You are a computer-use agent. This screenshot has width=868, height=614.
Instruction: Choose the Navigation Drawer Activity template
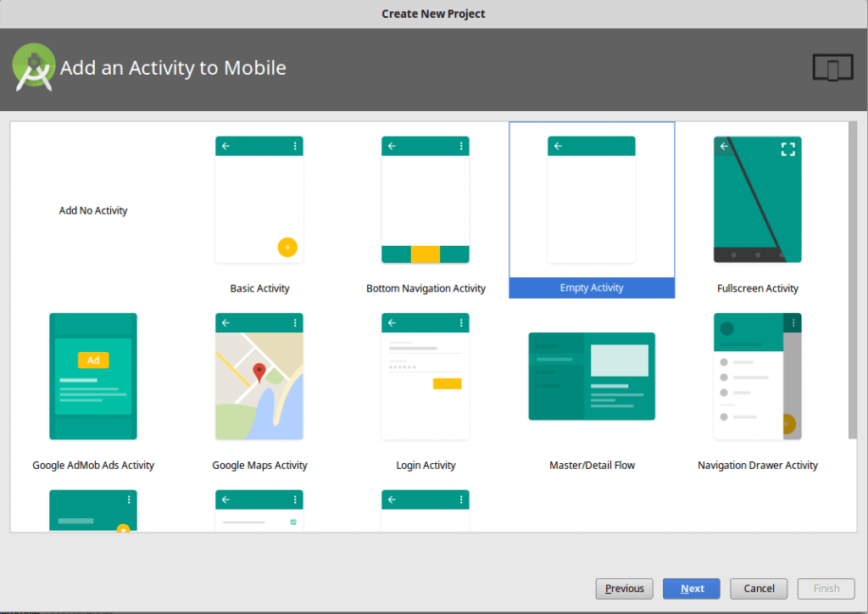tap(757, 376)
